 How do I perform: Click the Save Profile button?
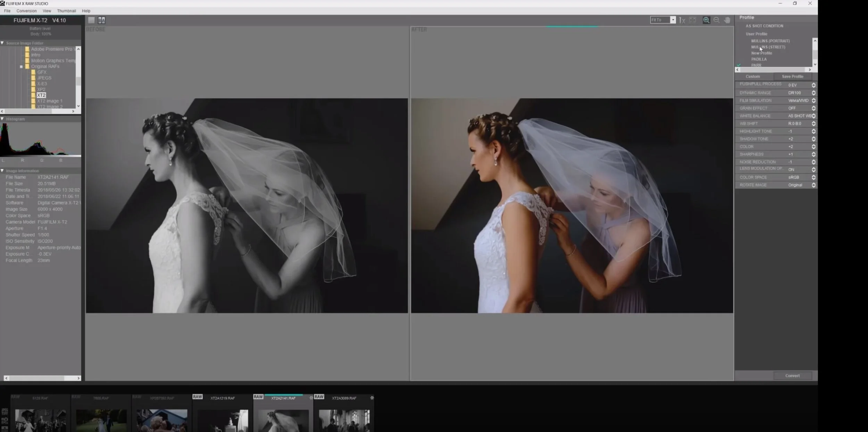[793, 76]
